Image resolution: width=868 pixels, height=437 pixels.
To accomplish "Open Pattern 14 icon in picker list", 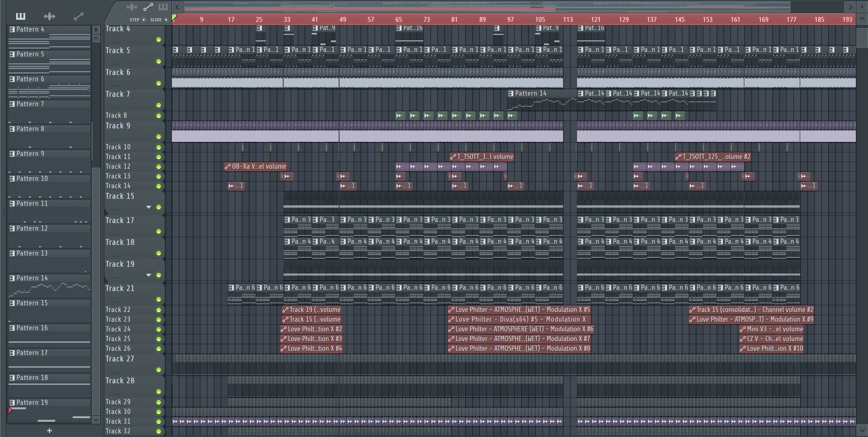I will [12, 278].
